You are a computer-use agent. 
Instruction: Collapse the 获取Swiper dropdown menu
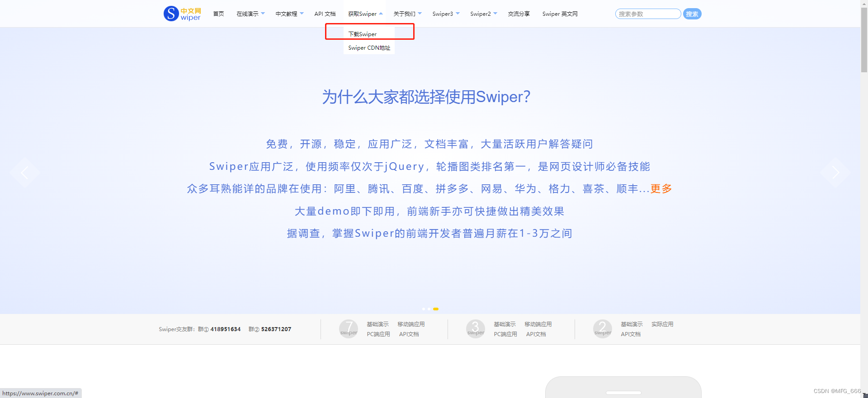point(365,14)
